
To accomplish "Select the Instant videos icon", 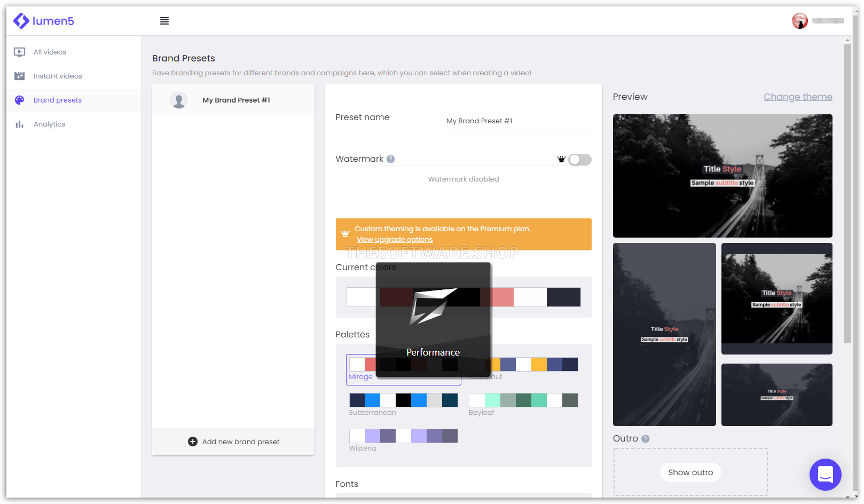I will [19, 76].
